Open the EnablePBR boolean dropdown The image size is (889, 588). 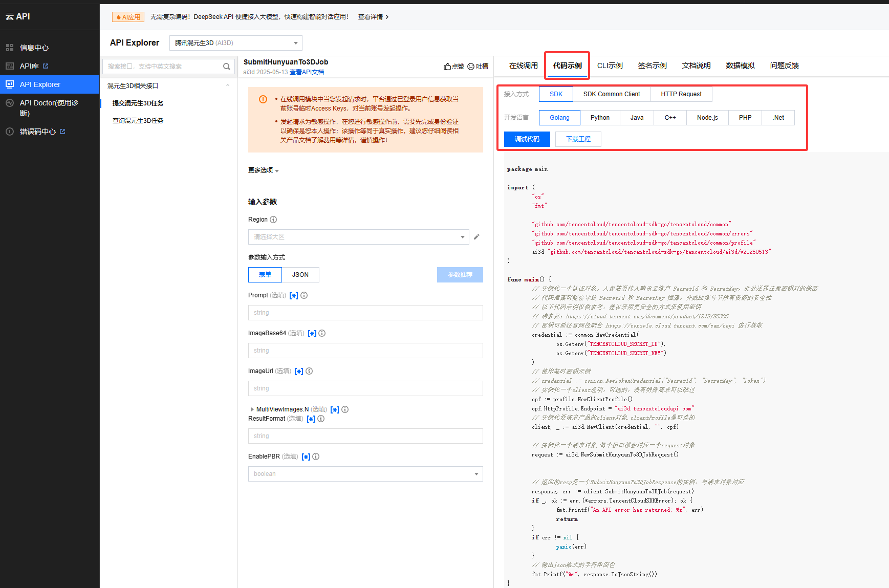coord(365,474)
